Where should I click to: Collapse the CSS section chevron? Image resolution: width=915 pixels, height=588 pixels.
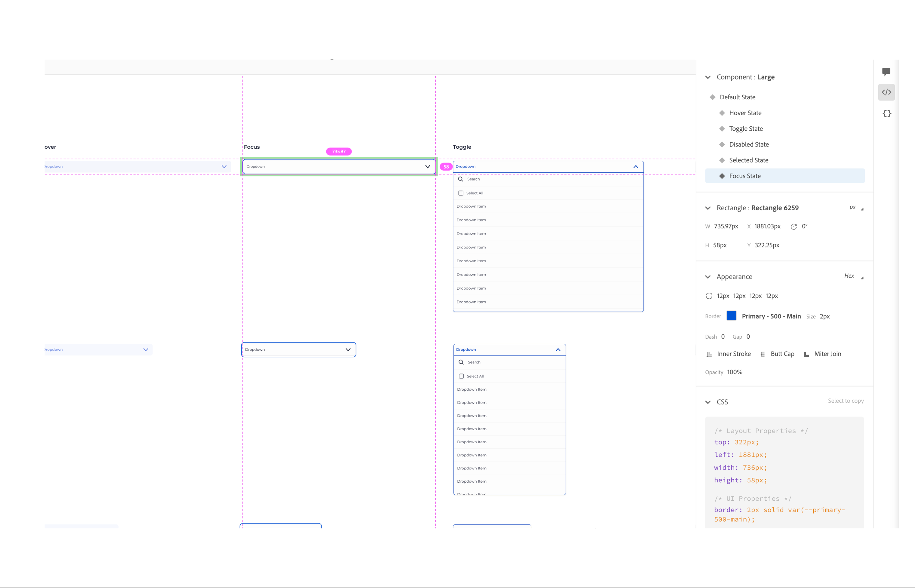tap(708, 402)
